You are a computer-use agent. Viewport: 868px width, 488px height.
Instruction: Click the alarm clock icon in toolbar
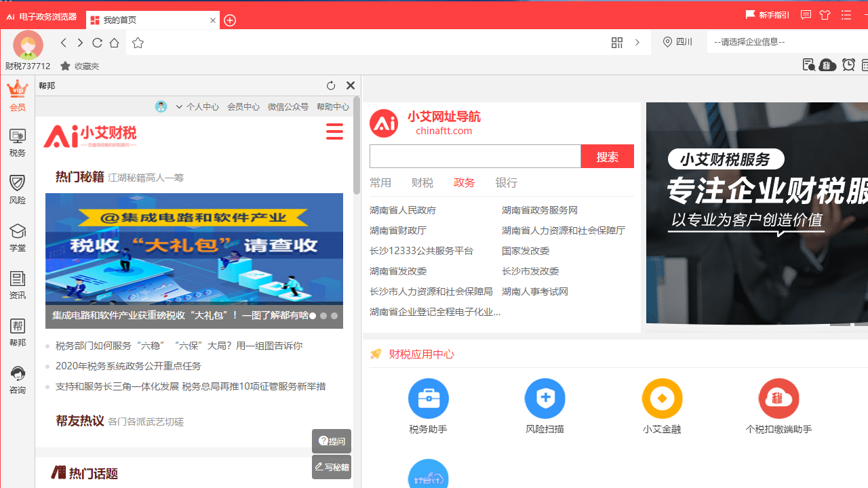[848, 65]
